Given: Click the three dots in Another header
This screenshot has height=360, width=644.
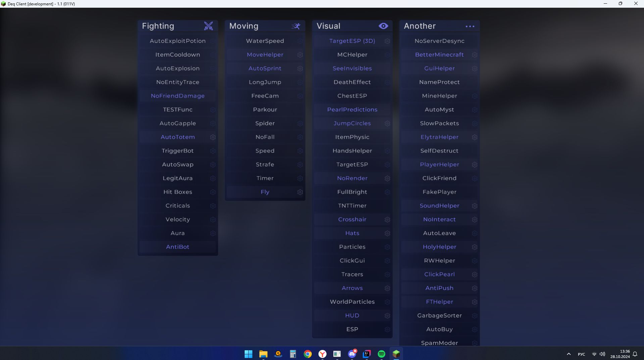Looking at the screenshot, I should coord(470,26).
